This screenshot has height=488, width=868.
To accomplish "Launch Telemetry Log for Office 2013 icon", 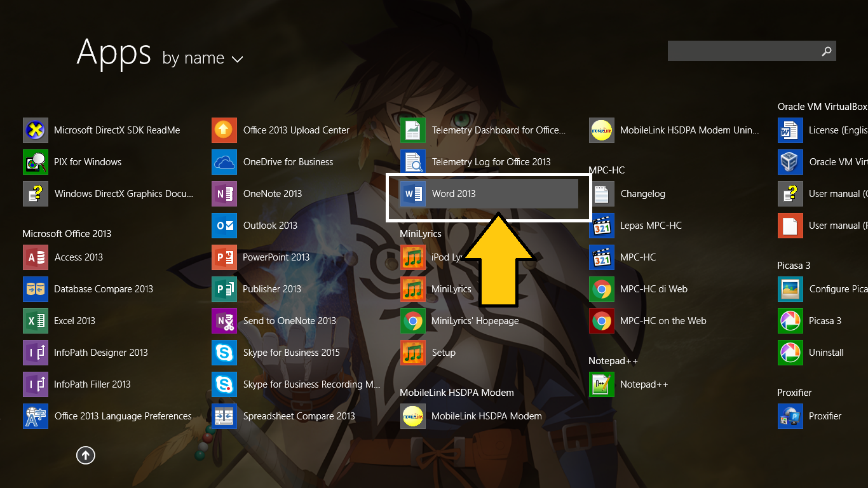I will click(x=413, y=162).
